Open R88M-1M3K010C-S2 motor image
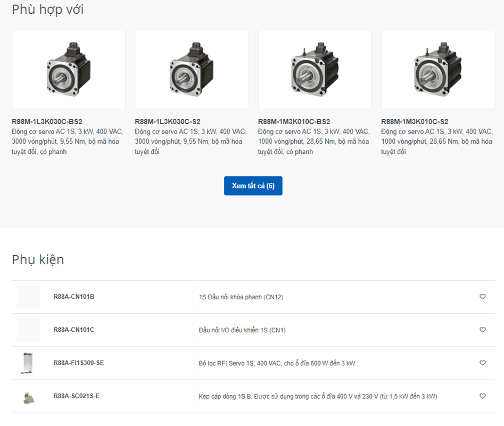The height and width of the screenshot is (426, 504). 438,69
